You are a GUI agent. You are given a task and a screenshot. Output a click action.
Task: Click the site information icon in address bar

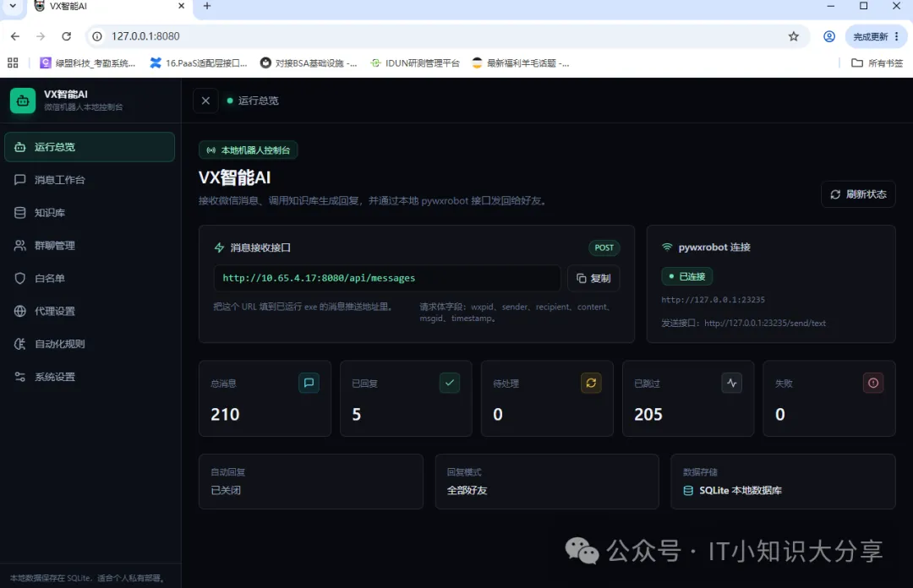(x=97, y=36)
